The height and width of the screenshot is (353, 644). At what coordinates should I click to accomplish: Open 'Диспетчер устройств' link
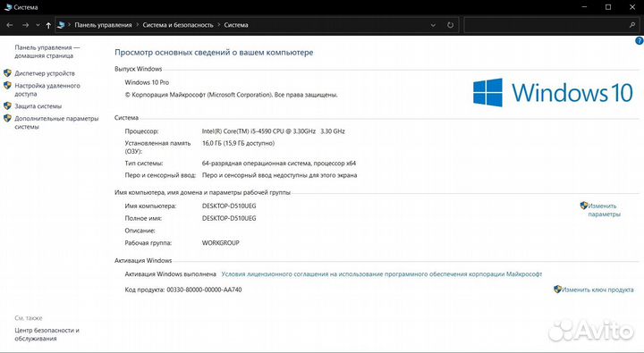tap(45, 73)
